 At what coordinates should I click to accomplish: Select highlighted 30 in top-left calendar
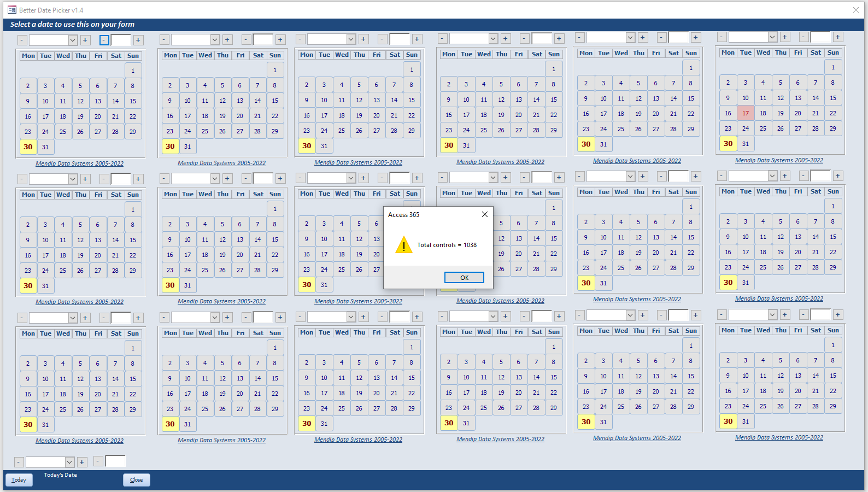[28, 147]
